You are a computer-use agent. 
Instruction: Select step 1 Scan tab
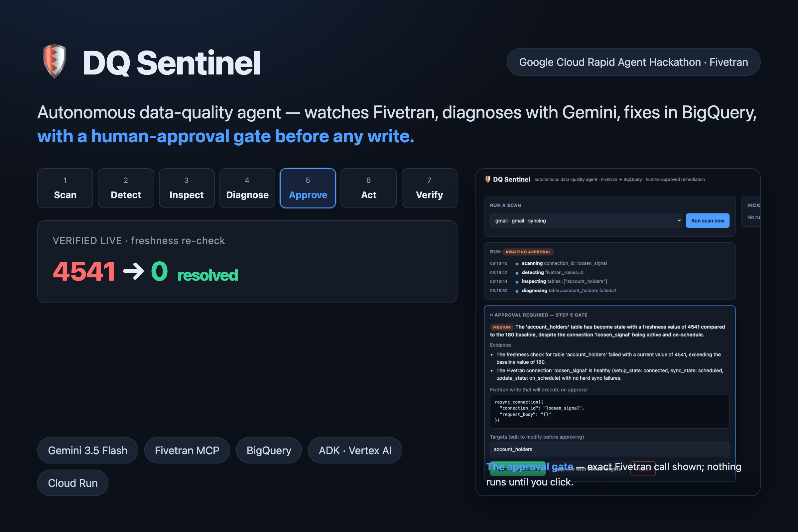[x=65, y=188]
